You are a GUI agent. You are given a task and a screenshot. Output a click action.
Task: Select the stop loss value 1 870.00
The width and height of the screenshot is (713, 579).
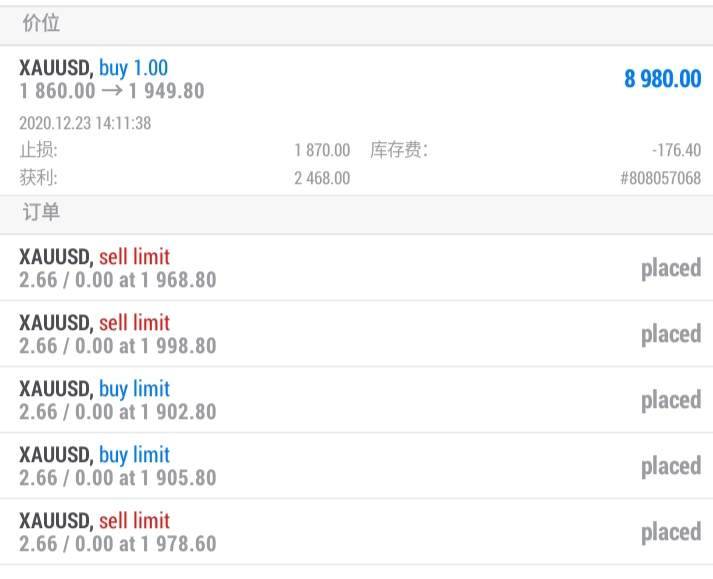(322, 150)
